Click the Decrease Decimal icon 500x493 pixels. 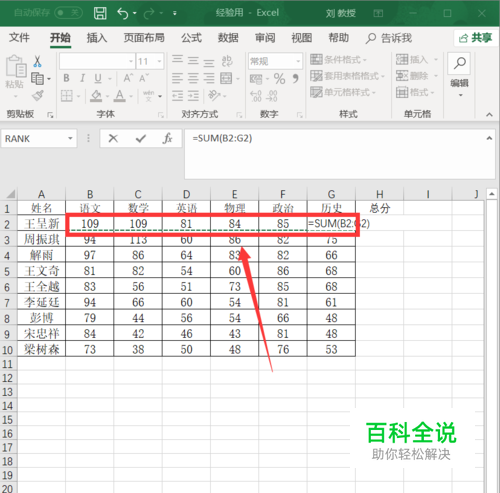(272, 96)
